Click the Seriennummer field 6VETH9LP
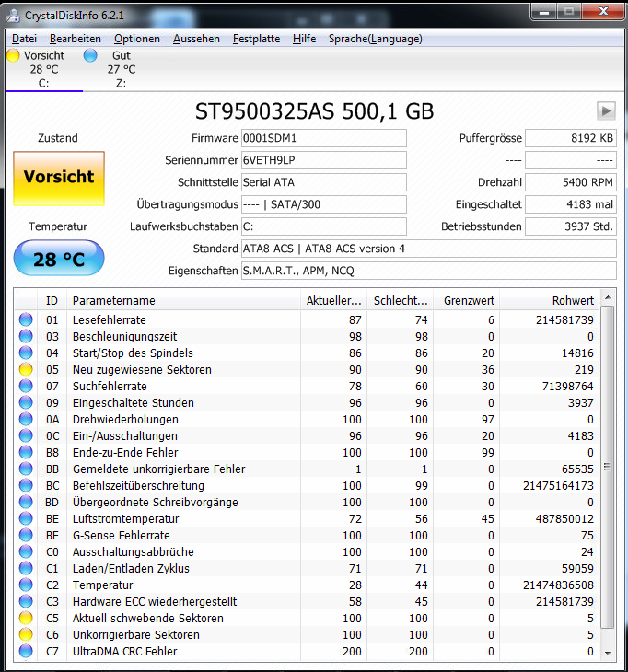Viewport: 628px width, 672px height. pyautogui.click(x=323, y=160)
